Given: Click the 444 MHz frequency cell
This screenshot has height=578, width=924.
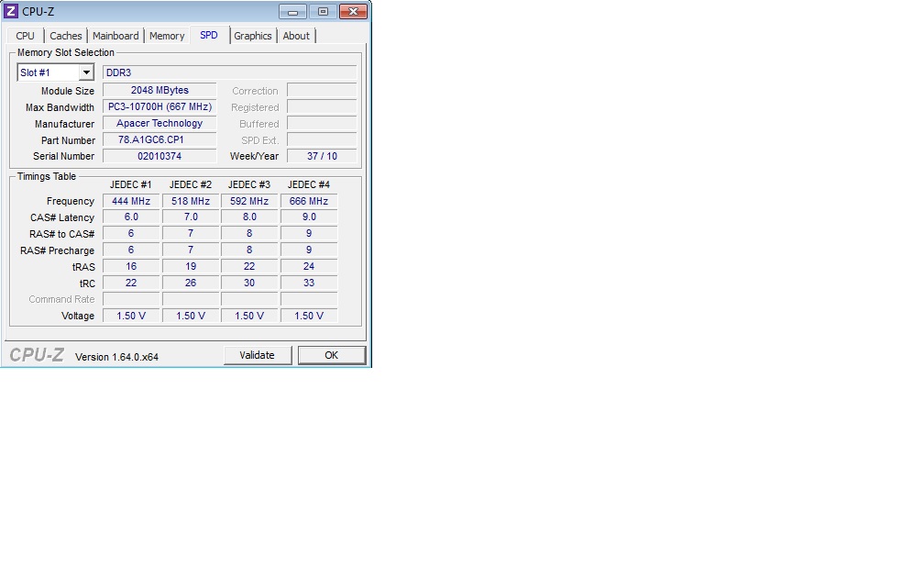Looking at the screenshot, I should click(131, 201).
